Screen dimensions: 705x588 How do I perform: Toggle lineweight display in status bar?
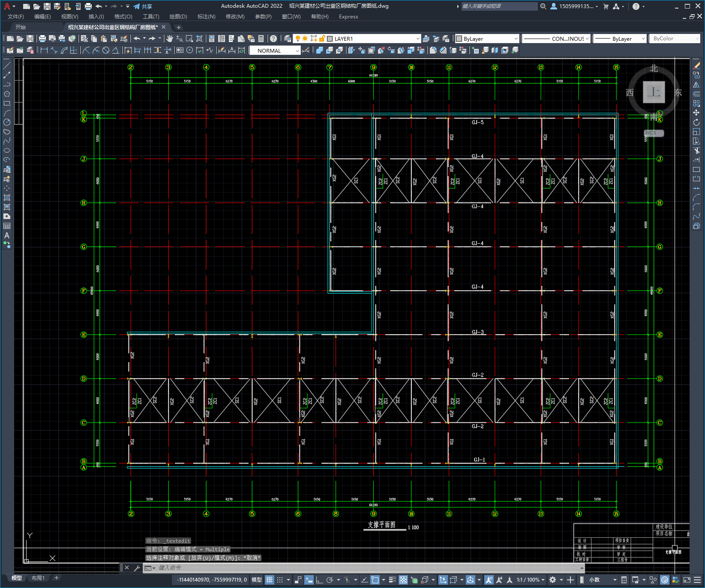coord(392,580)
